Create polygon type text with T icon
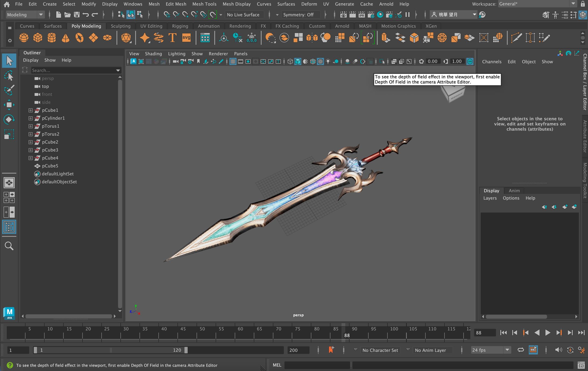This screenshot has height=371, width=588. pyautogui.click(x=172, y=38)
